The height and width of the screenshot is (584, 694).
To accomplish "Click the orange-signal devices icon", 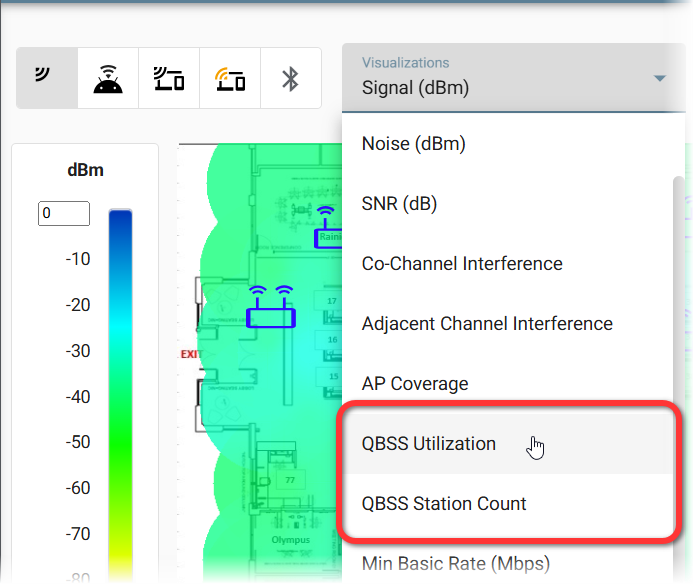I will [x=230, y=78].
